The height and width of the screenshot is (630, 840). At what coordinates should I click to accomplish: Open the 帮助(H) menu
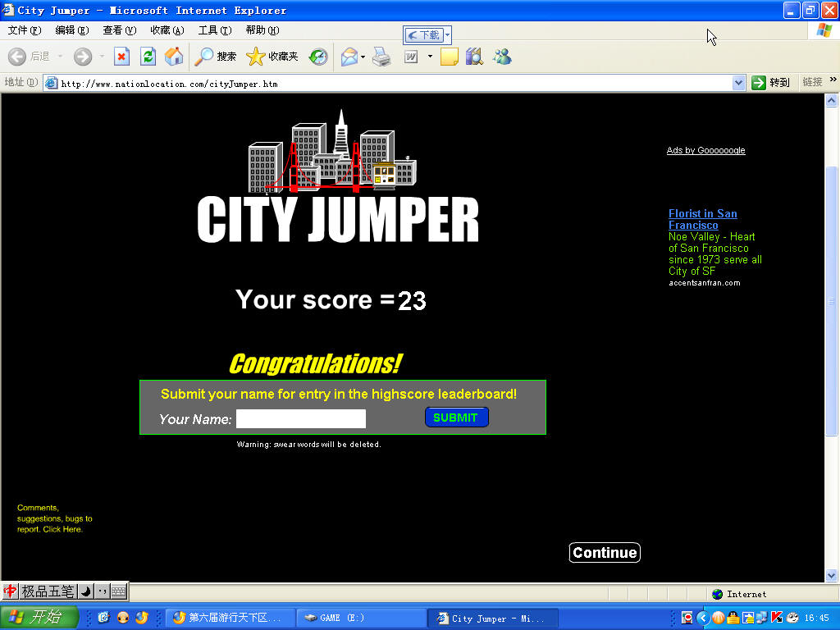coord(262,30)
